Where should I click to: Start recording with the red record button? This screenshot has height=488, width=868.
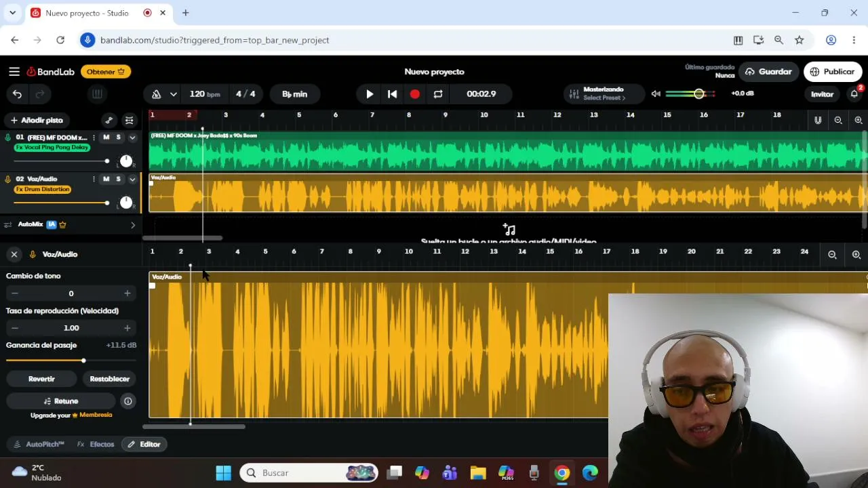point(415,94)
